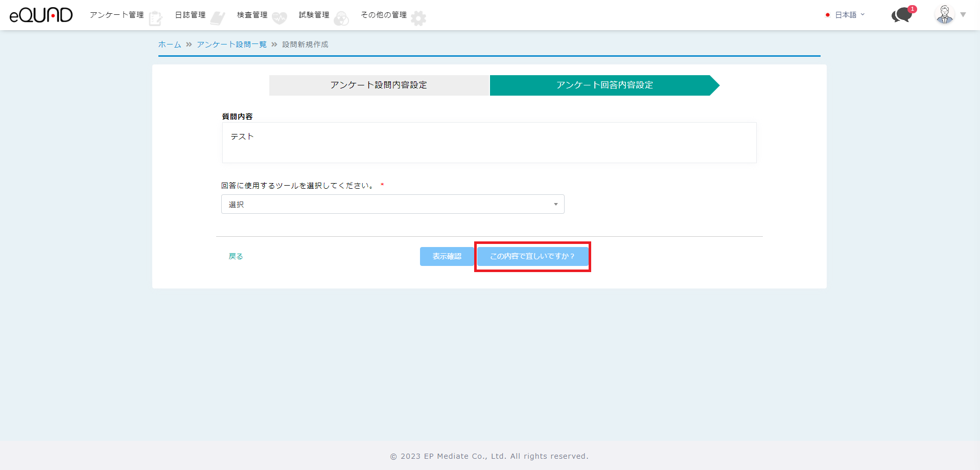Select the アンケート回答内容設定 step tab
This screenshot has width=980, height=470.
[604, 85]
